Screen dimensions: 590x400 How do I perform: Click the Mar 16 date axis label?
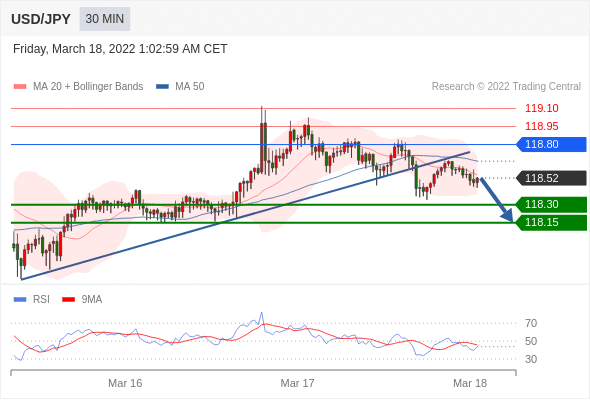click(125, 383)
